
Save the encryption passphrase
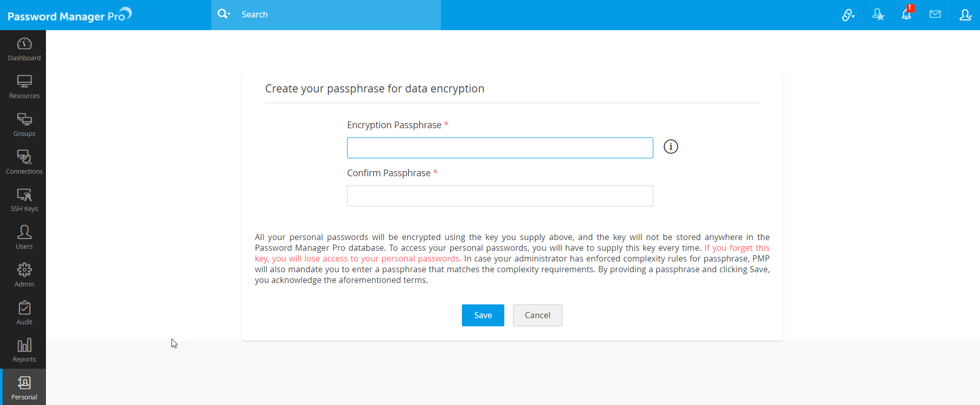click(483, 315)
